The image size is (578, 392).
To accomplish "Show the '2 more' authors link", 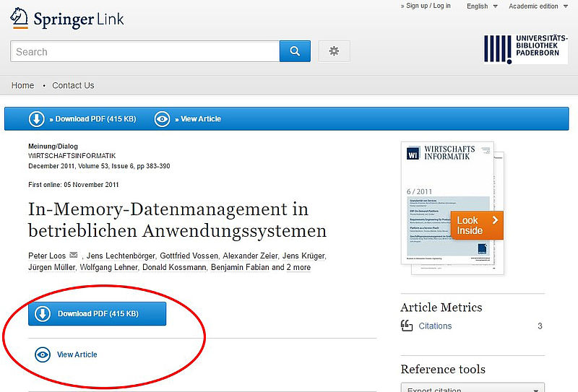I will click(x=298, y=268).
